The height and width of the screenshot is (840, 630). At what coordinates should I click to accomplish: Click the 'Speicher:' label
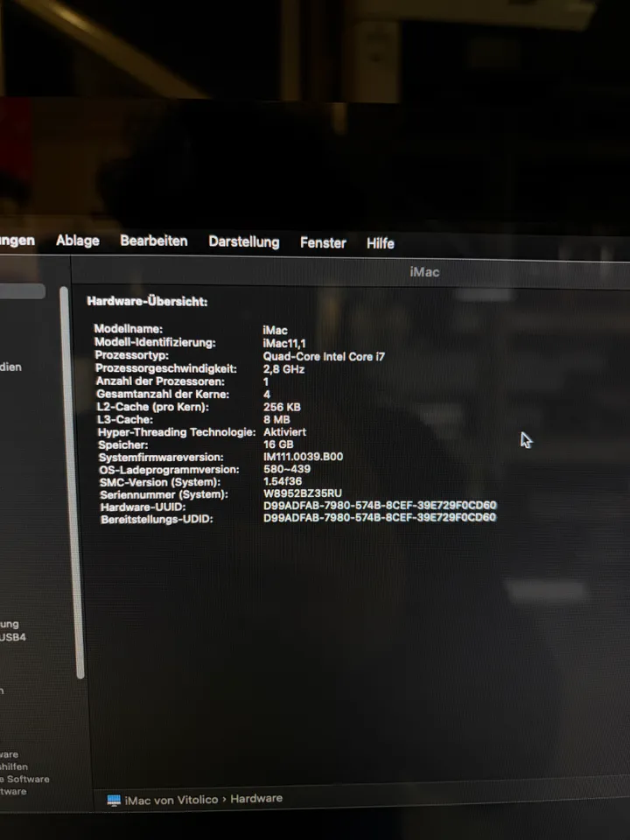[123, 444]
